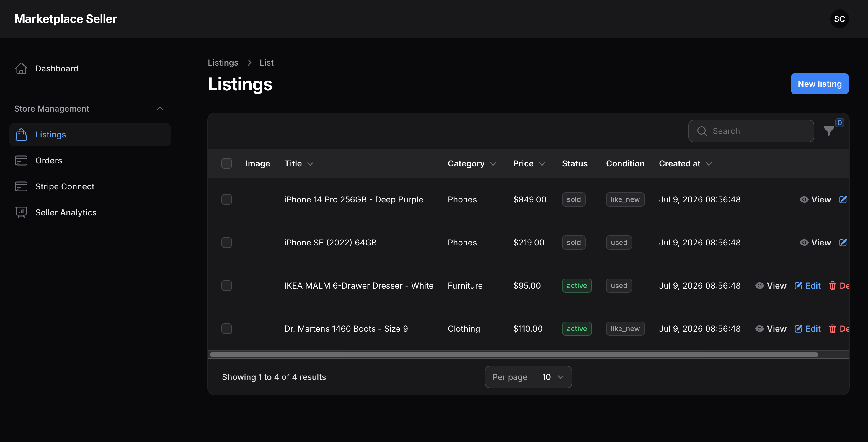Sort by Price column chevron
868x442 pixels.
tap(542, 164)
